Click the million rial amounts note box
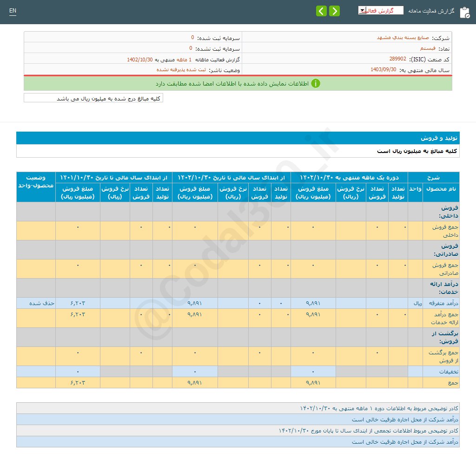The width and height of the screenshot is (476, 466). pyautogui.click(x=93, y=98)
